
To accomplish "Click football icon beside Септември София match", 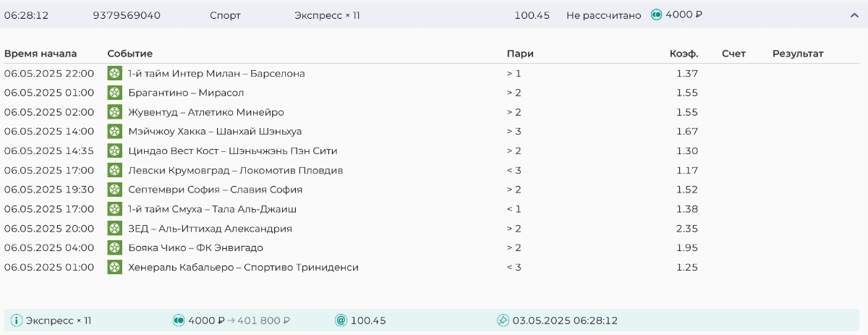I will point(114,190).
